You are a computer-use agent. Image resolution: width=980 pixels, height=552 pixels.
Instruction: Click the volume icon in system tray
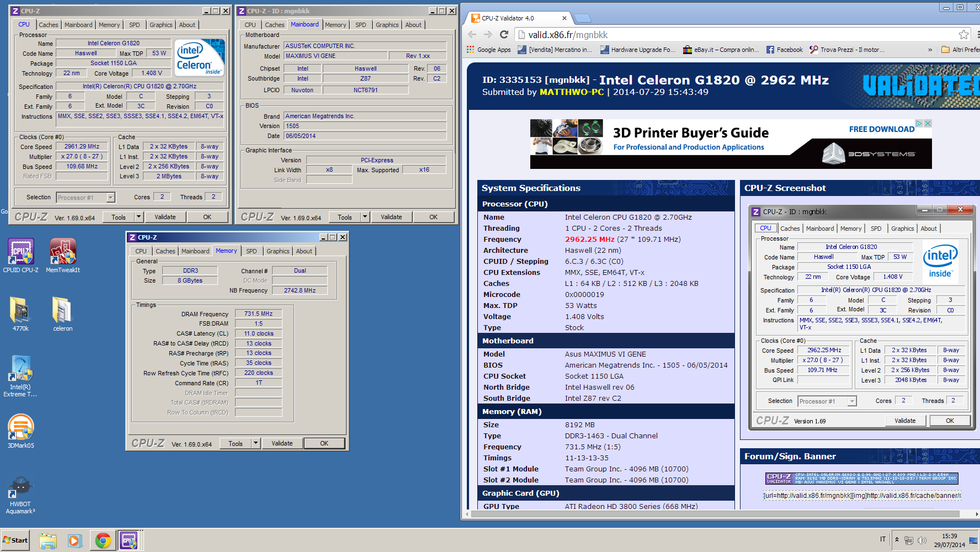pos(922,540)
